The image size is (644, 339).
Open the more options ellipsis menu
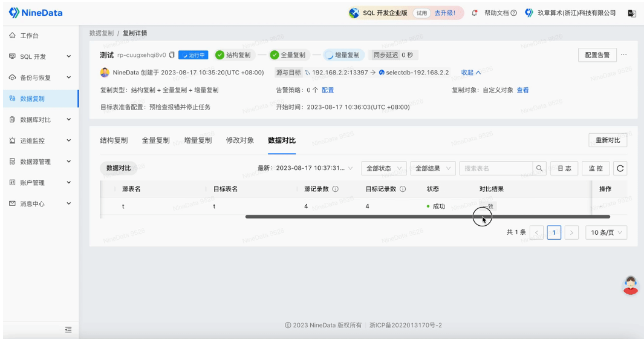[x=624, y=54]
